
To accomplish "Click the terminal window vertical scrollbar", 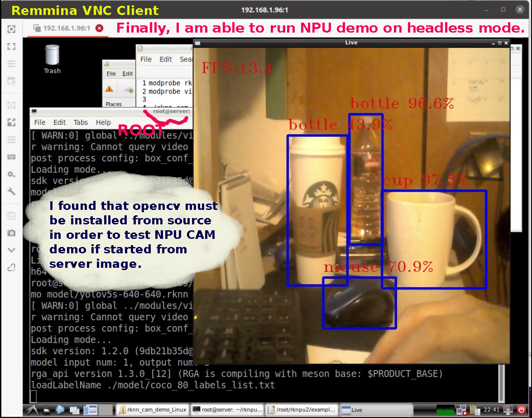I will pyautogui.click(x=502, y=383).
